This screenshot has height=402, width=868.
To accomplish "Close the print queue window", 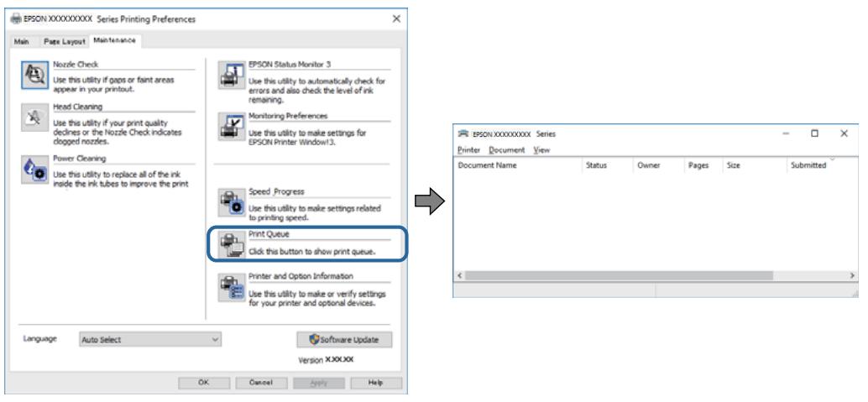I will [844, 133].
